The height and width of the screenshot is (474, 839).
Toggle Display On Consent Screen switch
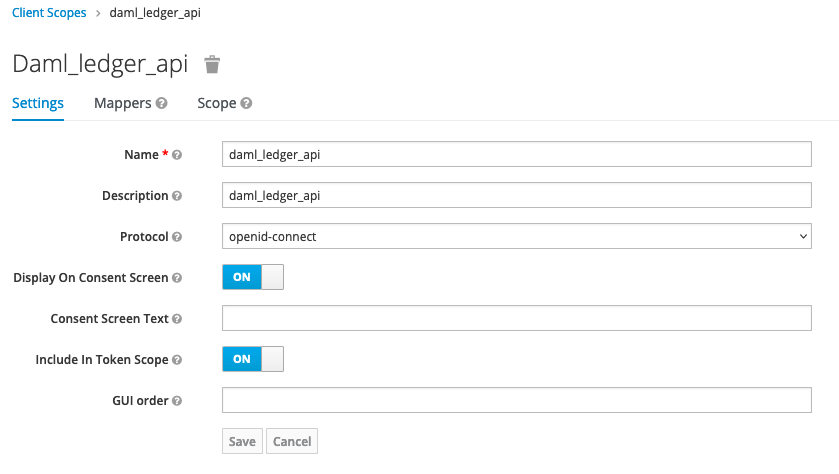tap(252, 277)
